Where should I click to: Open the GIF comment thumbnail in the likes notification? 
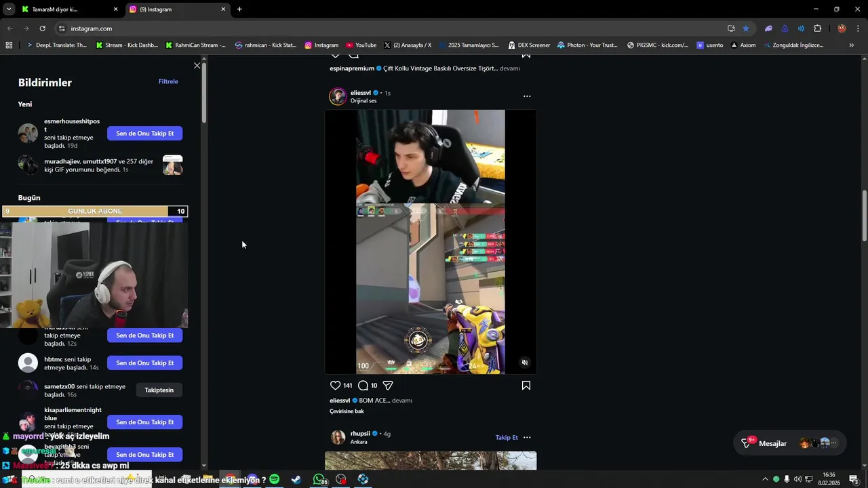pos(172,165)
